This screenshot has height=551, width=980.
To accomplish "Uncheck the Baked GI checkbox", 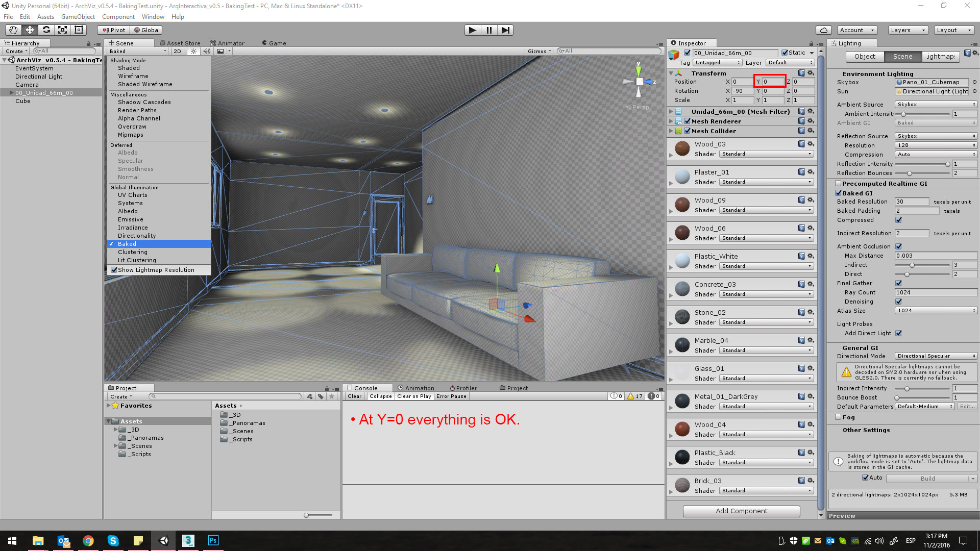I will (x=838, y=193).
